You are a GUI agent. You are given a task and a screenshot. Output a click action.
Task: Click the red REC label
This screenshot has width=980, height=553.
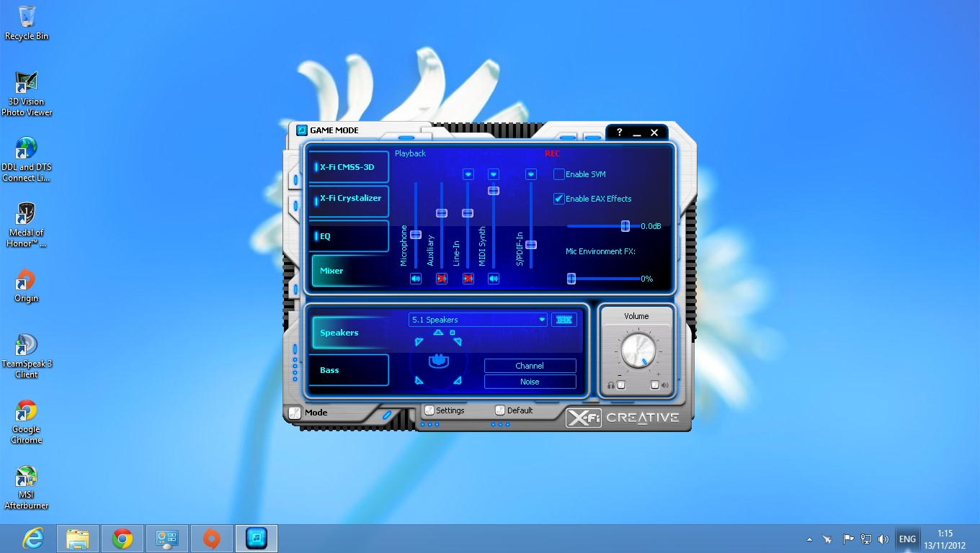tap(552, 153)
